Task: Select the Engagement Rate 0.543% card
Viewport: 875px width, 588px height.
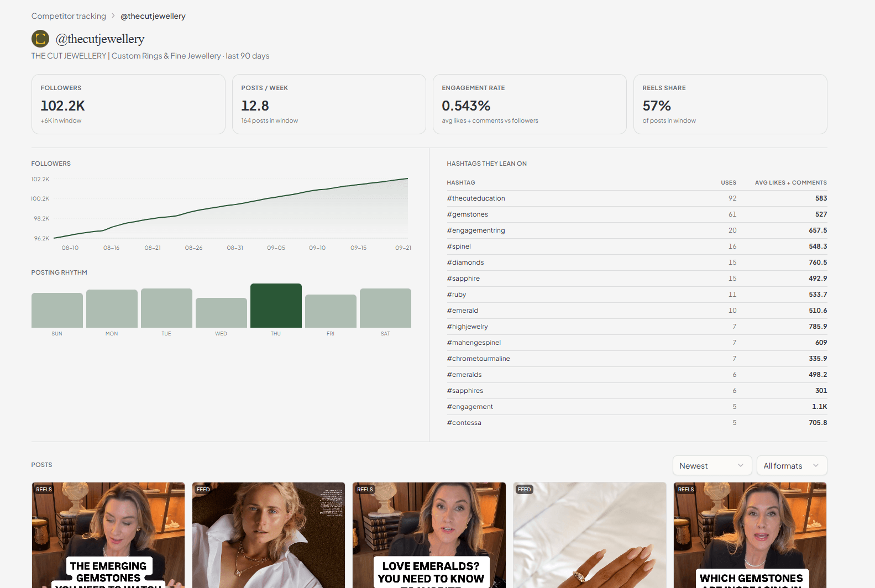Action: click(x=530, y=104)
